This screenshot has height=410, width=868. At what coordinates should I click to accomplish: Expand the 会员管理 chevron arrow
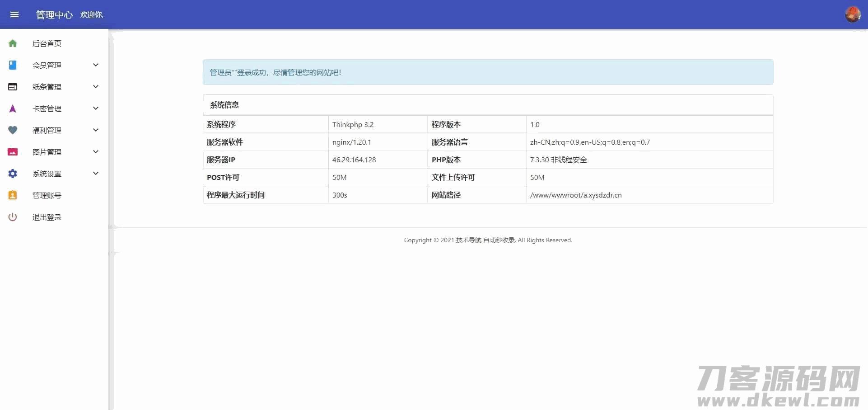[x=96, y=65]
